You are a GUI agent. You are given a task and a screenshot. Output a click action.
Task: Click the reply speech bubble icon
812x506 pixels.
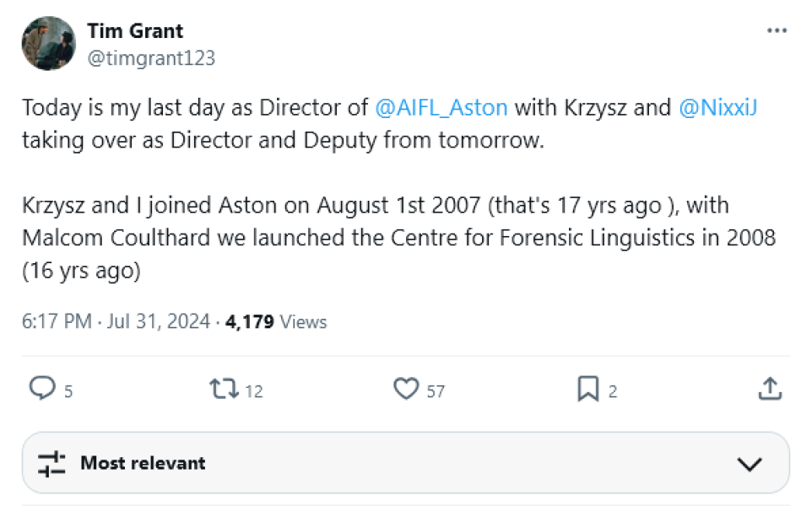click(42, 389)
